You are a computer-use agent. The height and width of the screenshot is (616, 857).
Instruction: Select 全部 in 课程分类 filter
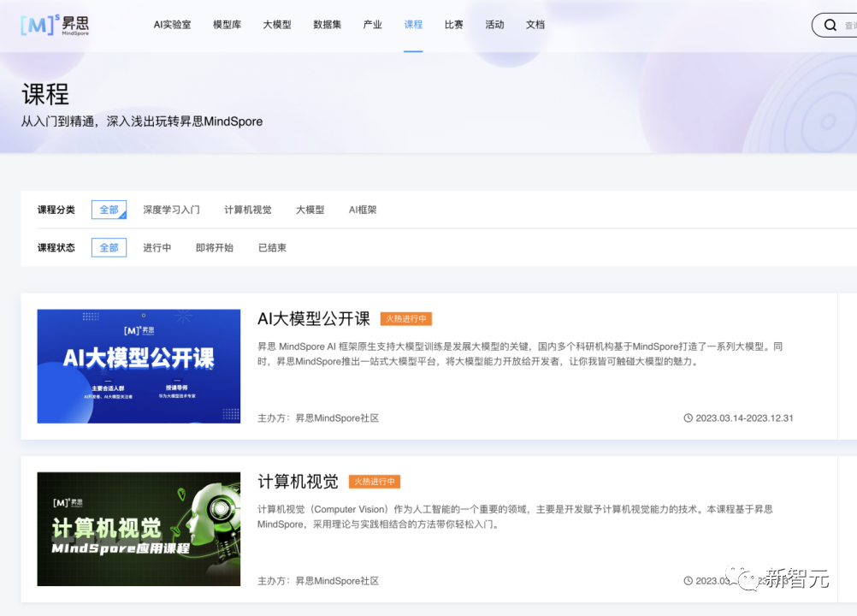[x=109, y=210]
